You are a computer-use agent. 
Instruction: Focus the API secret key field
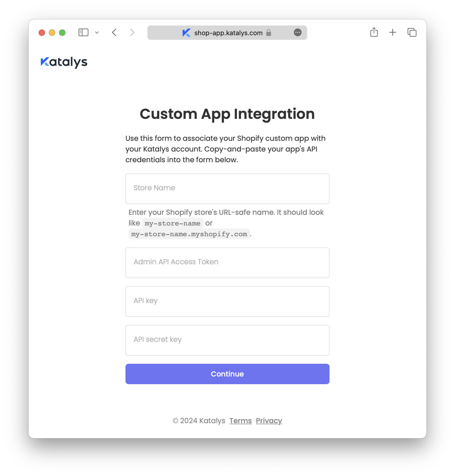(x=227, y=340)
